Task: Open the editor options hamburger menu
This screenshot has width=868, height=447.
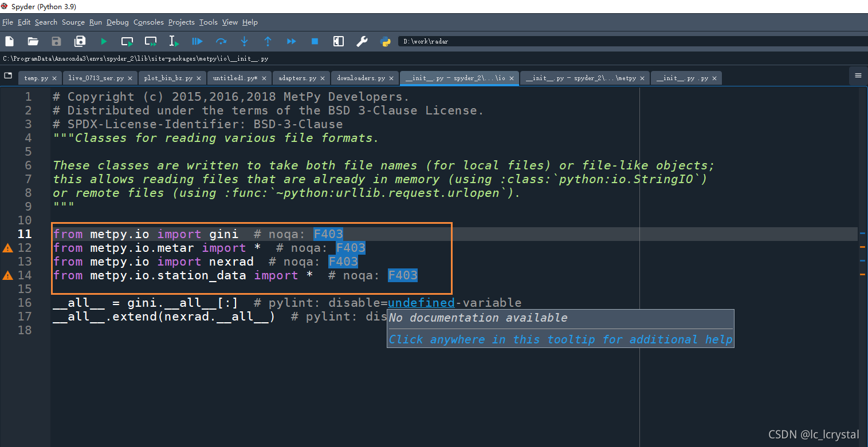Action: pos(858,76)
